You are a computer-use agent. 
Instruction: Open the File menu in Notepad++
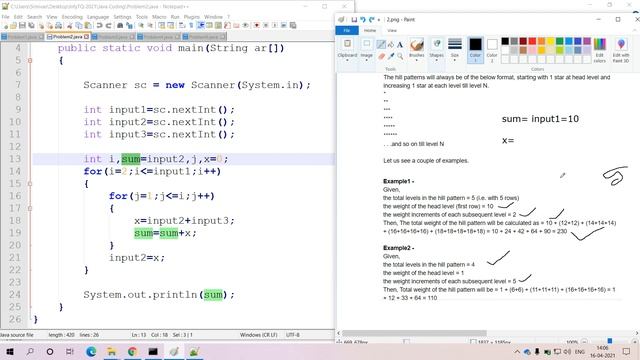pyautogui.click(x=5, y=17)
